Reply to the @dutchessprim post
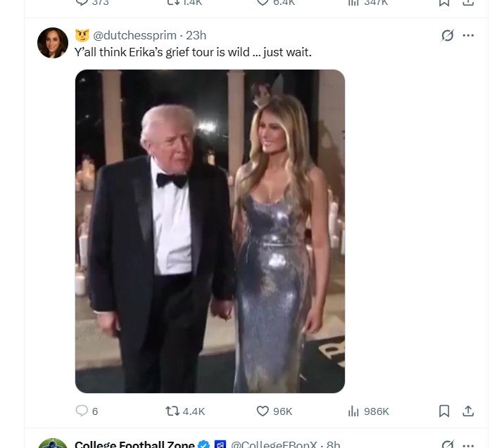Screen dimensions: 499x448 coord(82,411)
